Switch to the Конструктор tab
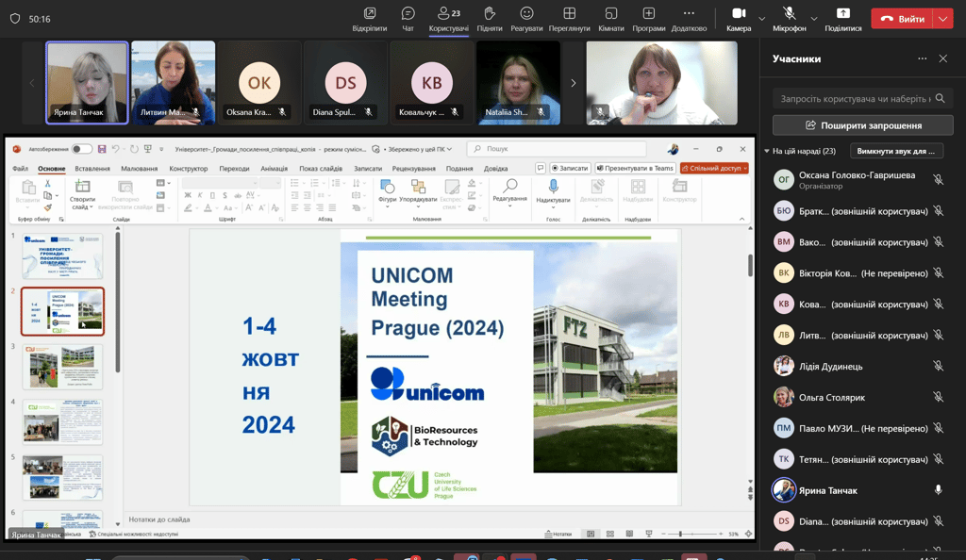 (x=189, y=168)
